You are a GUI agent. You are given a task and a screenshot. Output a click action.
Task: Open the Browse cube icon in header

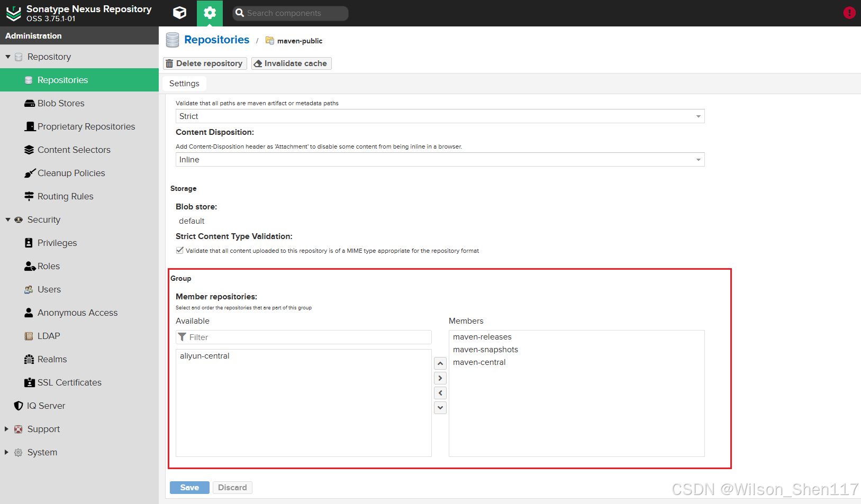(x=180, y=13)
